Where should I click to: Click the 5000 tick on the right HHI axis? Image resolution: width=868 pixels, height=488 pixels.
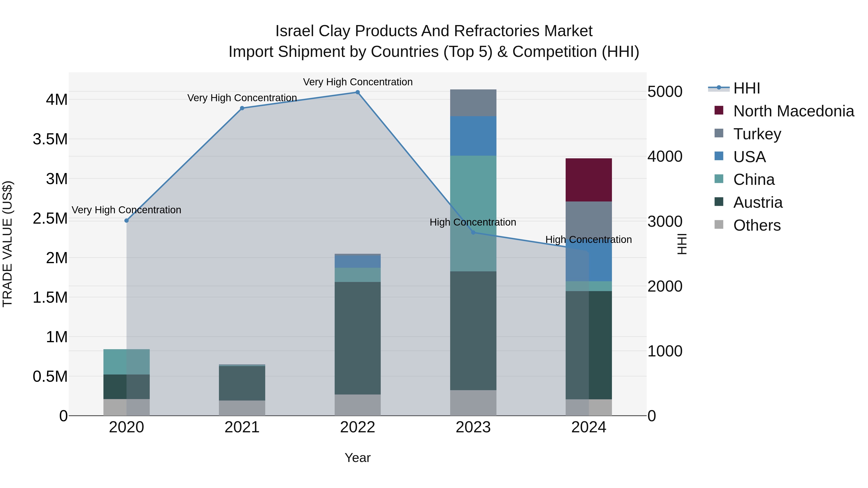pyautogui.click(x=665, y=92)
